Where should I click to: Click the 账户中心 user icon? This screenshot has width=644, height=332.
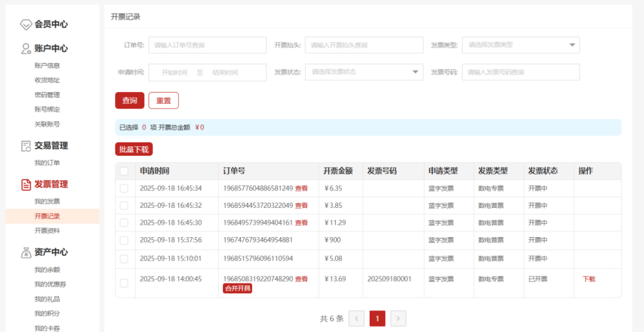pyautogui.click(x=26, y=48)
